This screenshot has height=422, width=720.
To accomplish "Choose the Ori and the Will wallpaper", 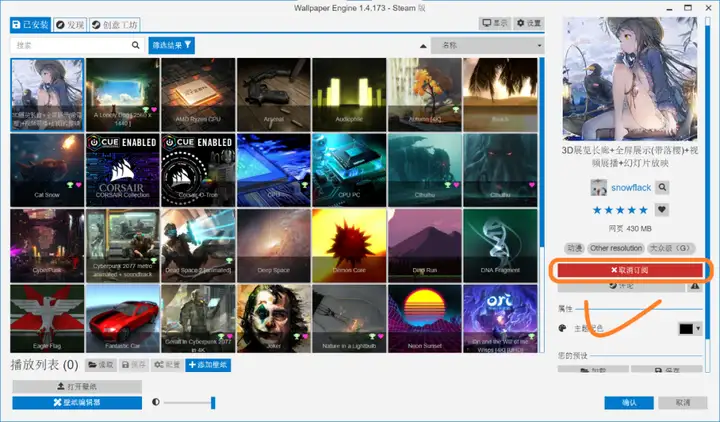I will 500,318.
